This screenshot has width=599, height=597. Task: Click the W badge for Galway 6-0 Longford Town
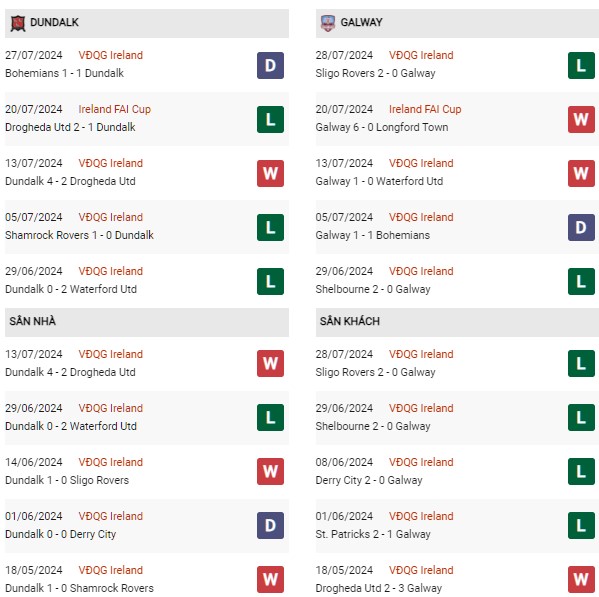(x=581, y=119)
